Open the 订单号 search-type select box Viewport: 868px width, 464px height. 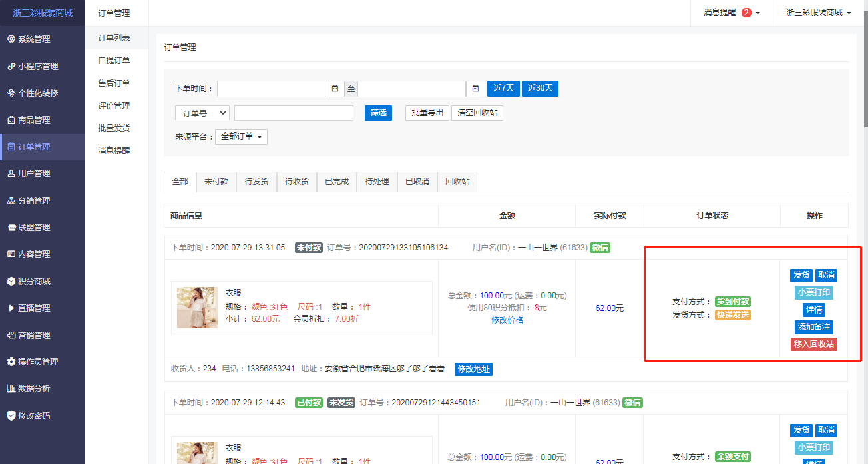coord(202,113)
